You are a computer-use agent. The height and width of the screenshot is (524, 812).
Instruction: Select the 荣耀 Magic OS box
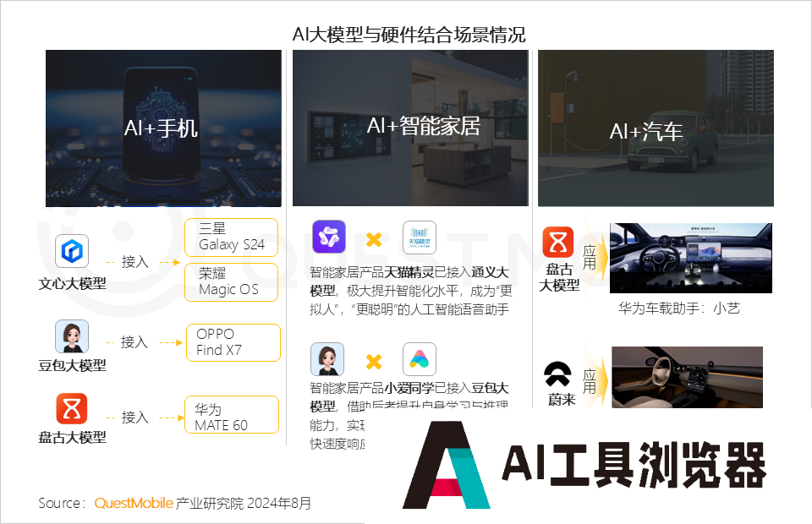coord(231,281)
